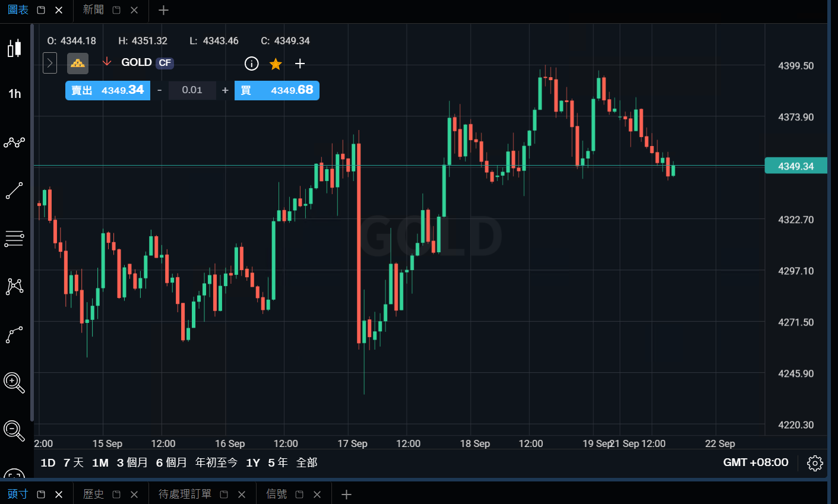Expand the side panel chevron beside GOLD

pyautogui.click(x=50, y=63)
